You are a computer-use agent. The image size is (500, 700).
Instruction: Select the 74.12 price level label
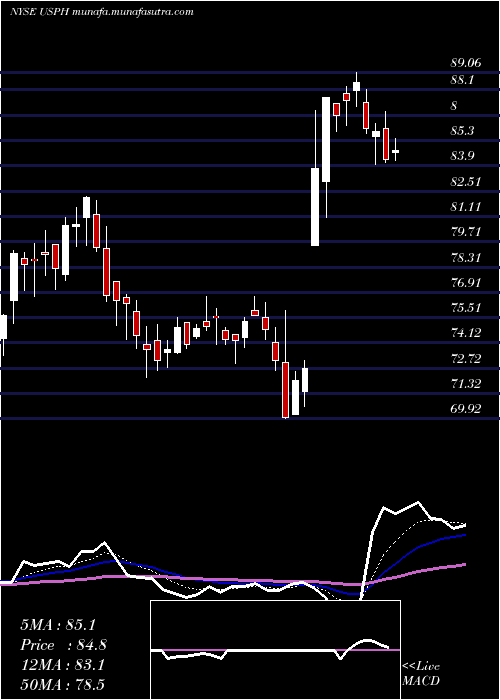(x=466, y=333)
